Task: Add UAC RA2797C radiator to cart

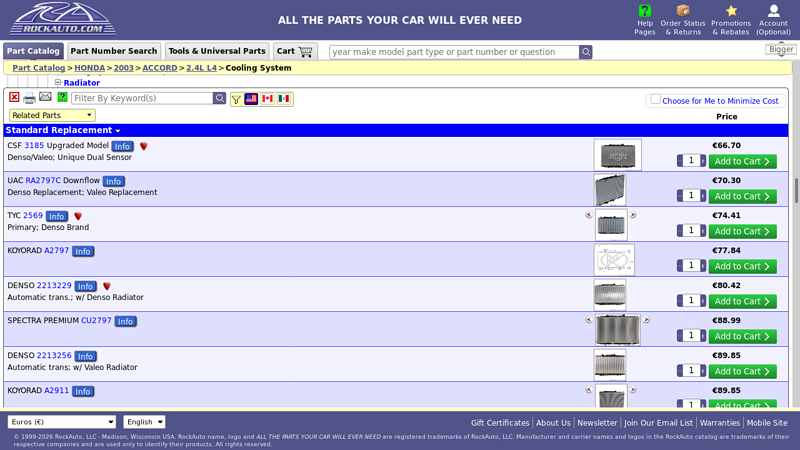Action: coord(742,196)
